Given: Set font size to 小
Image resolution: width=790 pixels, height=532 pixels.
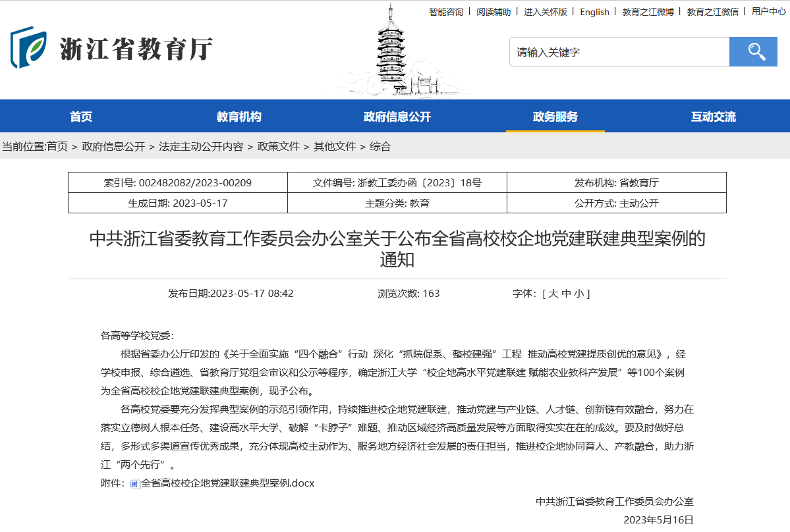Looking at the screenshot, I should (x=579, y=294).
